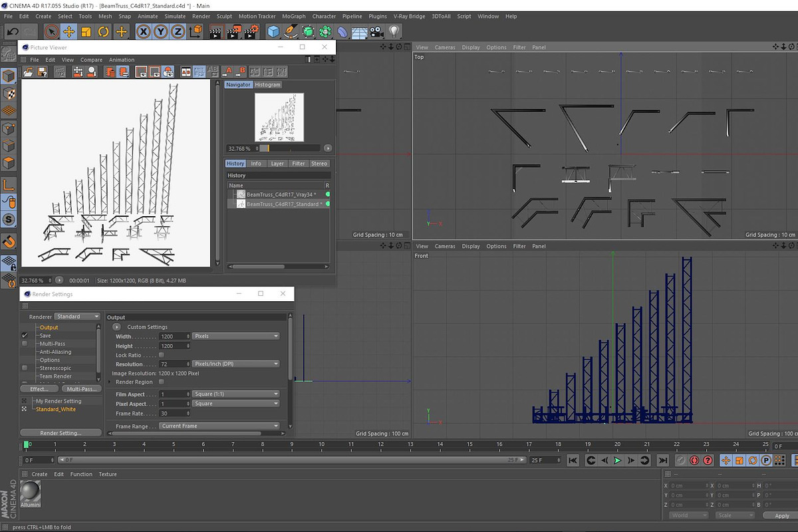
Task: Add a Cube primitive object
Action: click(x=273, y=31)
